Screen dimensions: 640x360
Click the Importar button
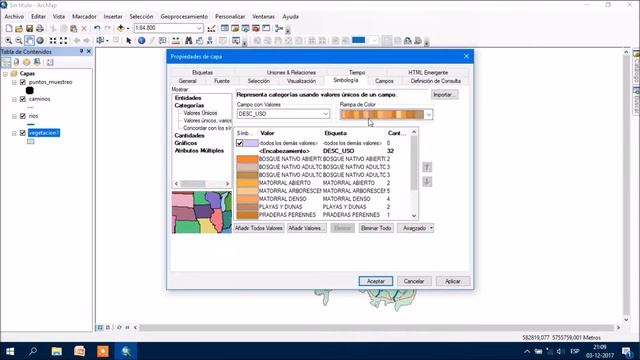point(444,95)
